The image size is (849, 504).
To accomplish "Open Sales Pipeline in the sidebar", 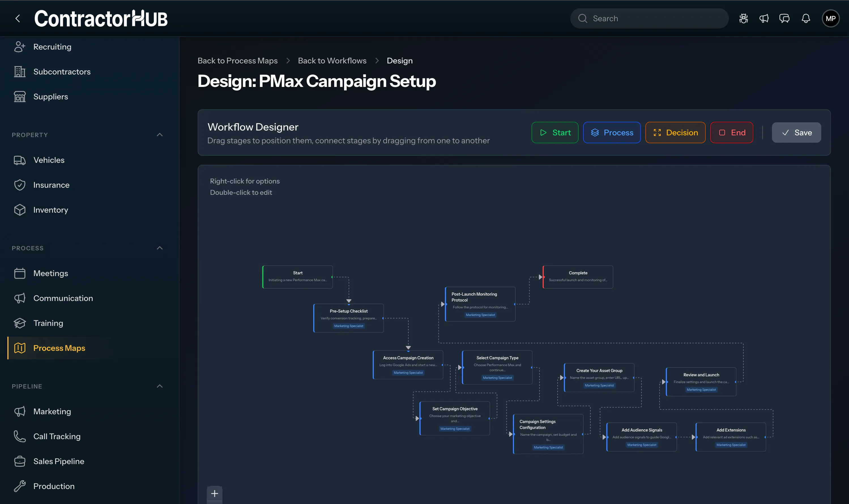I will tap(59, 461).
